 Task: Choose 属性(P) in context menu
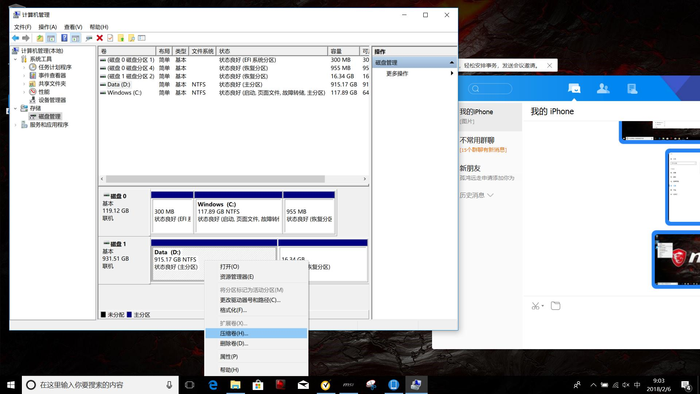[256, 357]
